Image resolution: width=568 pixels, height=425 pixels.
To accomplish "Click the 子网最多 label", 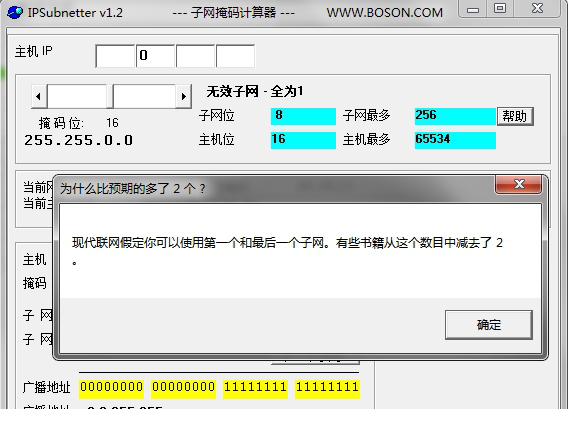I will pyautogui.click(x=366, y=116).
